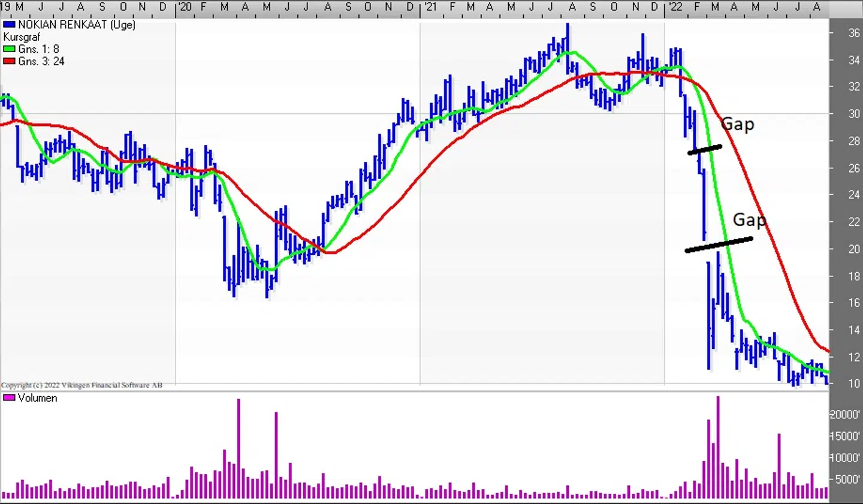Click the blue NOKIAN RENKAAT legend swatch
This screenshot has width=863, height=504.
click(x=9, y=25)
